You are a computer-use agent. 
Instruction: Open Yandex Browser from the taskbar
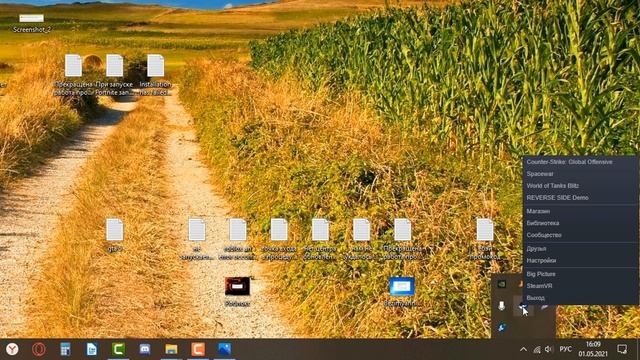click(x=13, y=349)
